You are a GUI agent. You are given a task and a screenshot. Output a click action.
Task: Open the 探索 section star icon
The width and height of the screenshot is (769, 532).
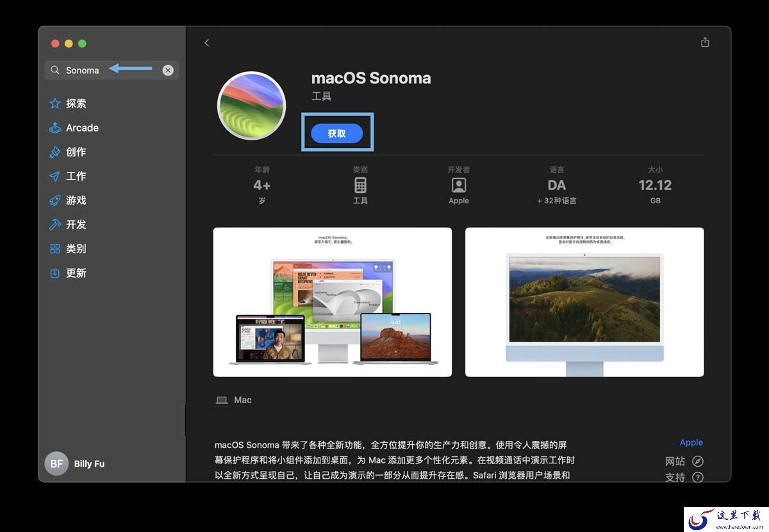pyautogui.click(x=55, y=104)
